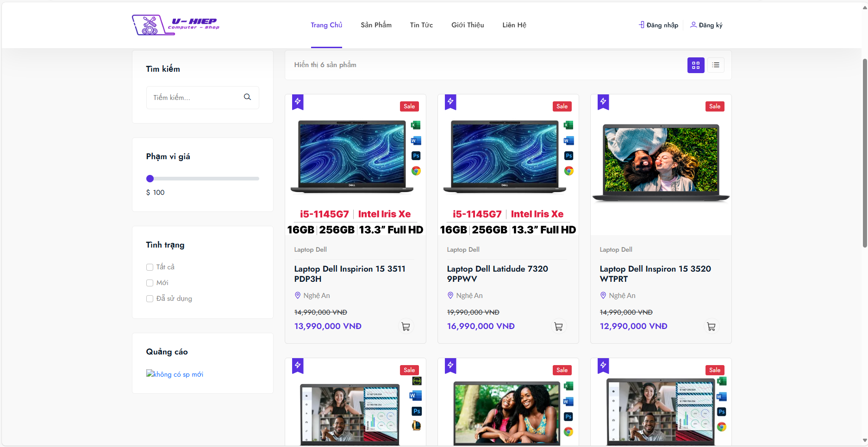Open Liên Hệ menu item
This screenshot has width=868, height=447.
tap(514, 25)
